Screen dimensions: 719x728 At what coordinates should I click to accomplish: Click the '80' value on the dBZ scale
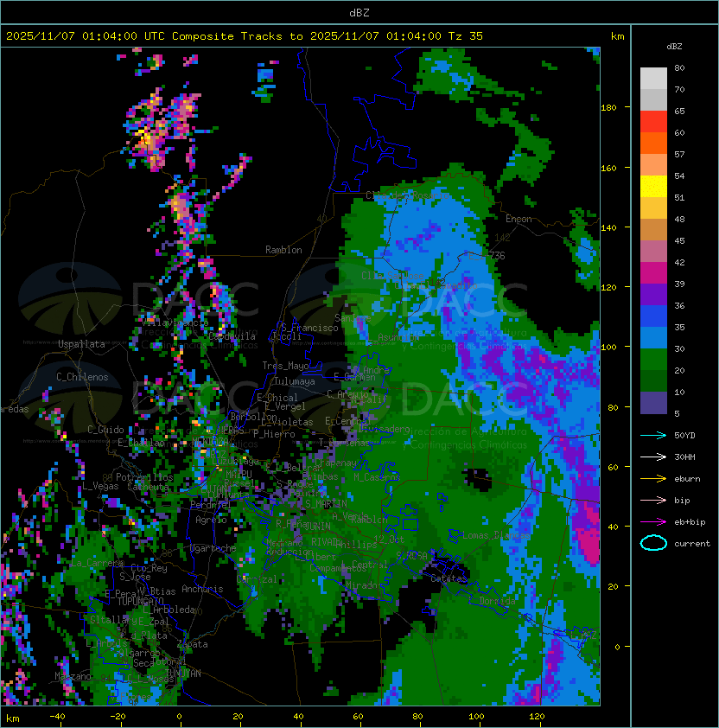[x=679, y=67]
